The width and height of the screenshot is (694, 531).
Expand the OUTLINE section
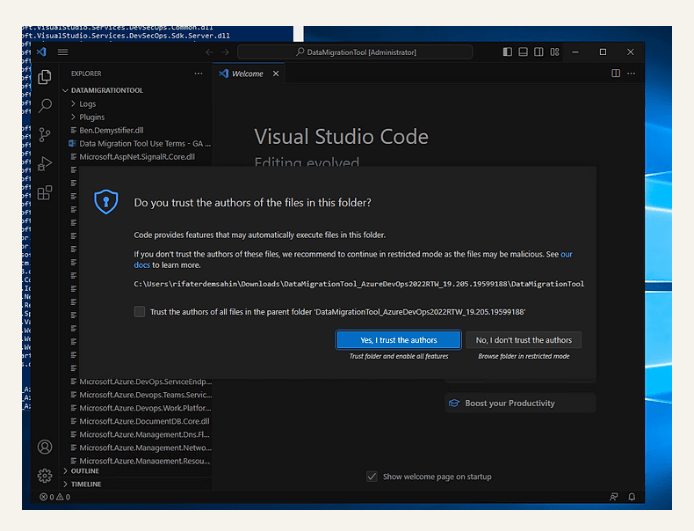137,471
